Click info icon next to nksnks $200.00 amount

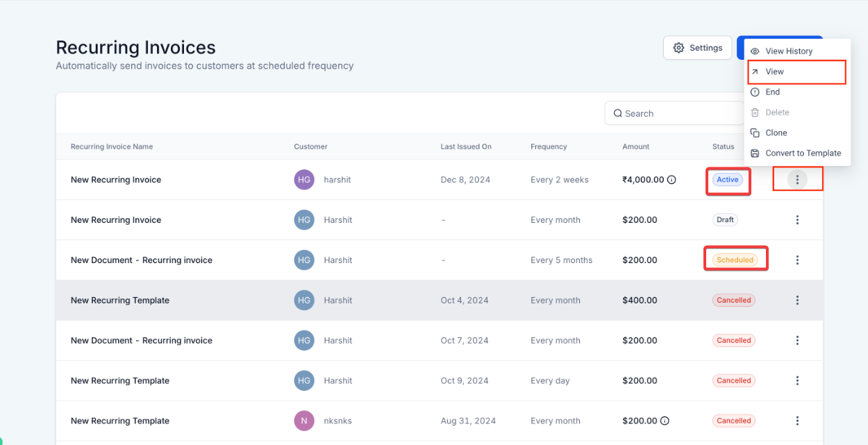[665, 421]
